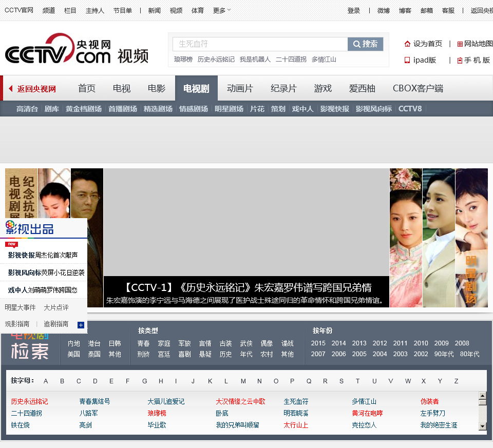Open the 电影 tab
This screenshot has height=448, width=493.
[157, 88]
